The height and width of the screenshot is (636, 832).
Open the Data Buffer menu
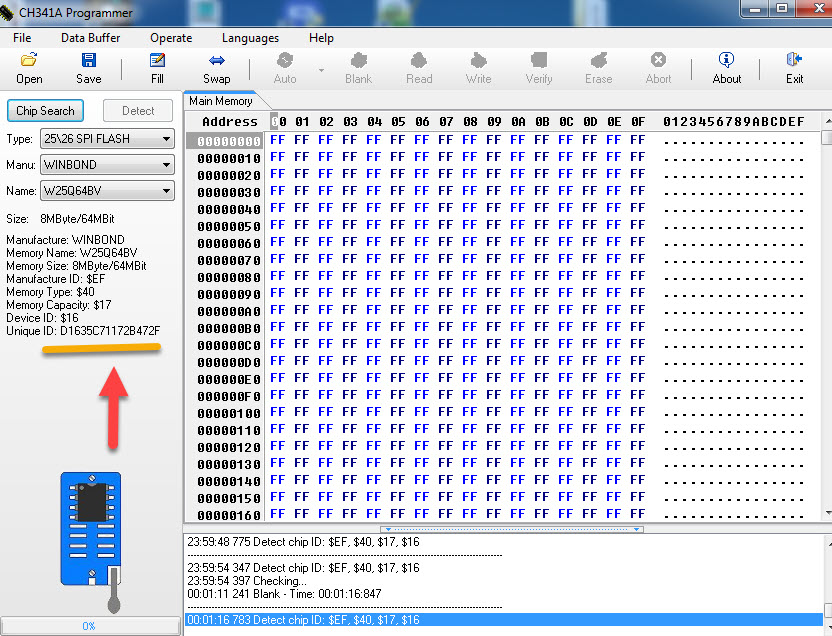[x=90, y=38]
